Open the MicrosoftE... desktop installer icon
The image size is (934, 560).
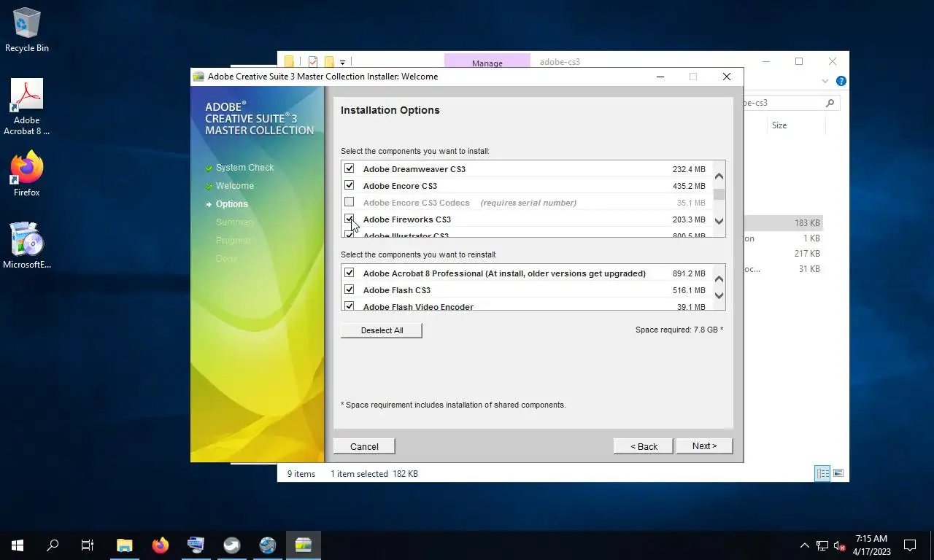pyautogui.click(x=26, y=246)
